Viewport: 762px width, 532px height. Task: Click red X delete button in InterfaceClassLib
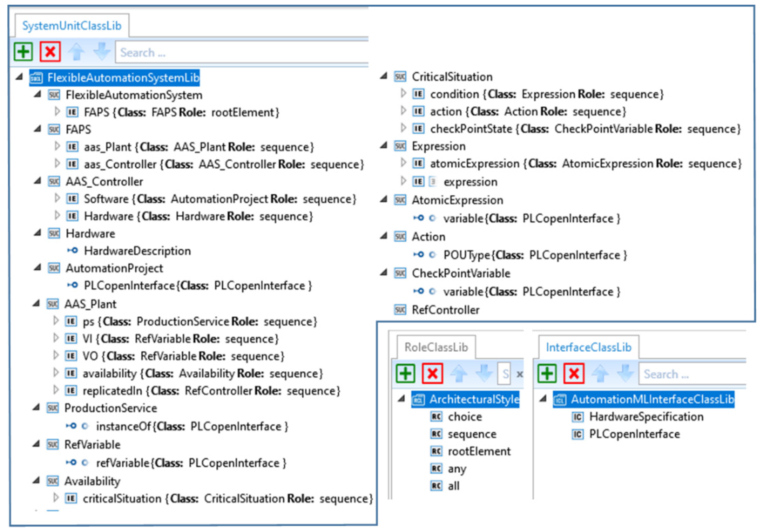click(x=574, y=374)
